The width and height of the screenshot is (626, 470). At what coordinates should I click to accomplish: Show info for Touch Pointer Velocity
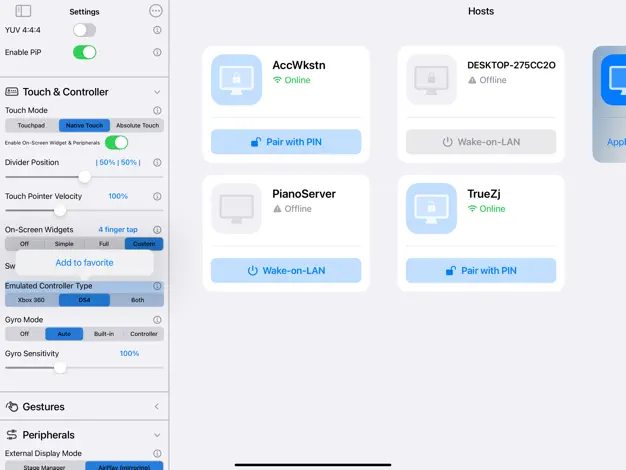157,196
